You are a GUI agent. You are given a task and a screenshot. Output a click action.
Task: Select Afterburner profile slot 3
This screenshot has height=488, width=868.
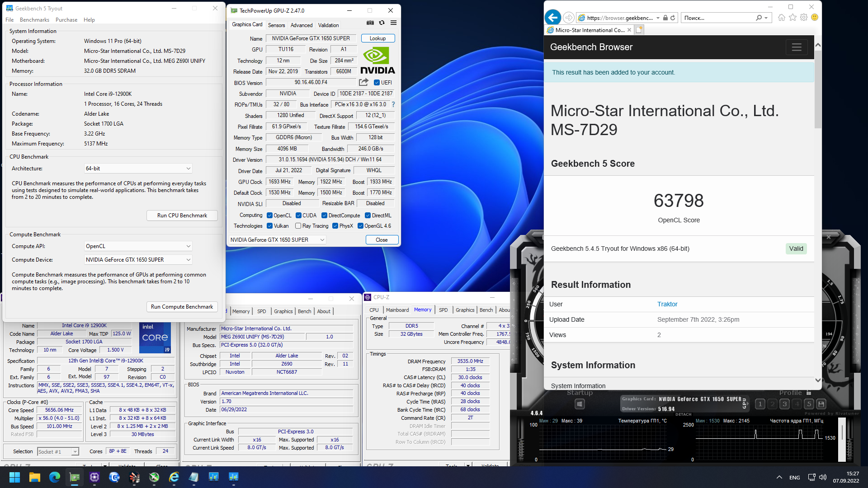coord(784,404)
